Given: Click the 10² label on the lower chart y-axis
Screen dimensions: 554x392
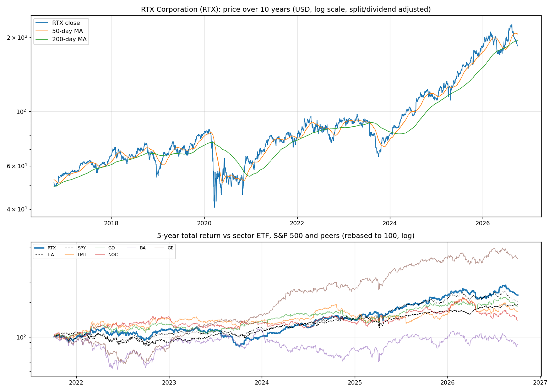Looking at the screenshot, I should 22,337.
